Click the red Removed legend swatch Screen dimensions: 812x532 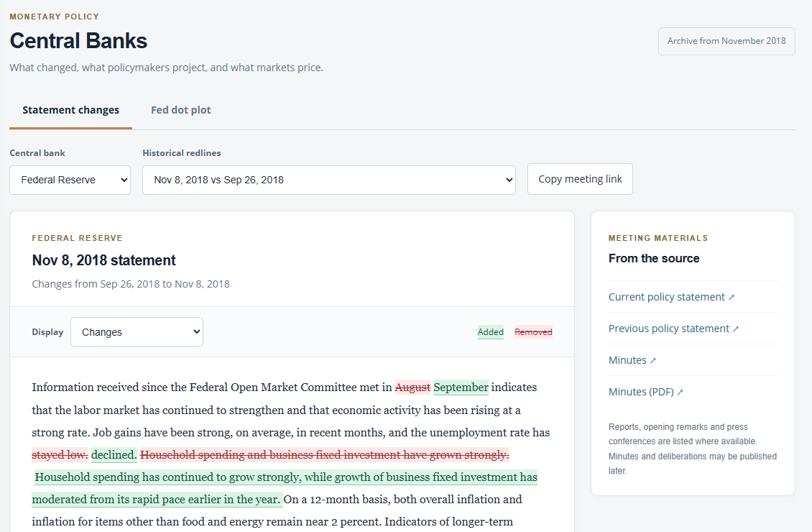coord(533,332)
